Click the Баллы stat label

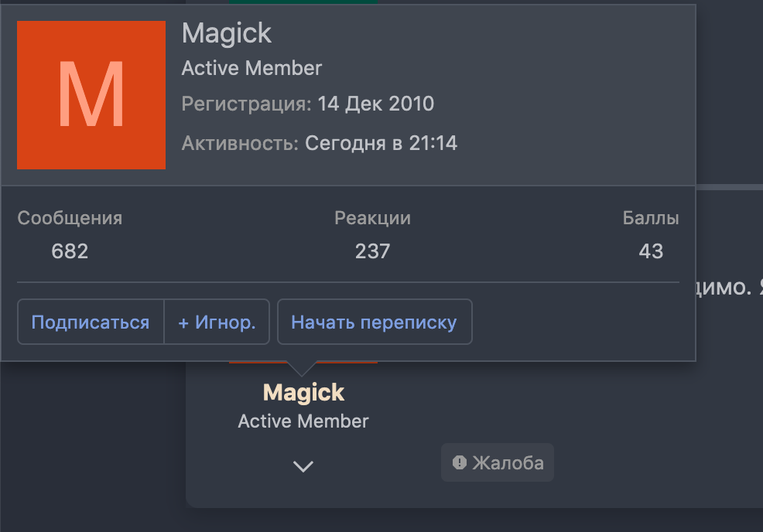[x=651, y=218]
